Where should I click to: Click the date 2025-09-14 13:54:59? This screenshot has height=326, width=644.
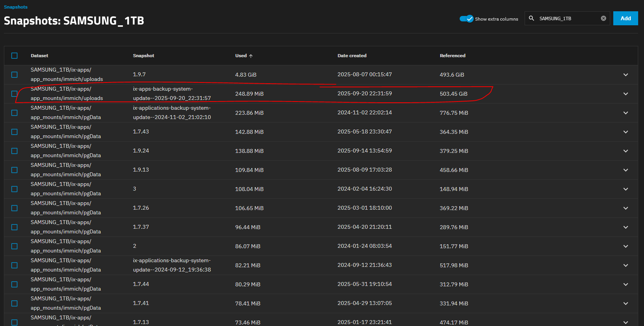(365, 151)
